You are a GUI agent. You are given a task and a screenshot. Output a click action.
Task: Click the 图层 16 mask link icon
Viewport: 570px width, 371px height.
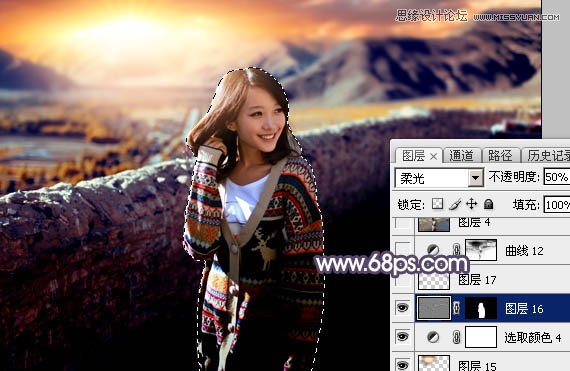click(457, 308)
